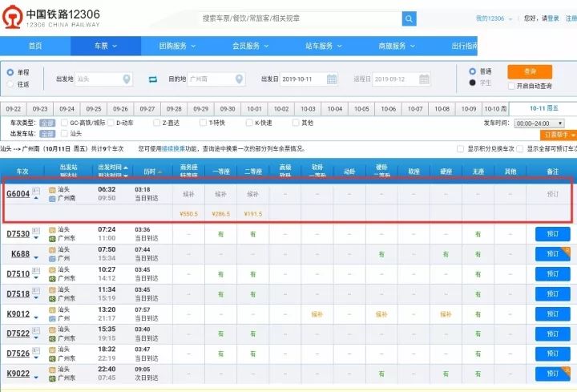
Task: Check D-train type filter
Action: [111, 123]
